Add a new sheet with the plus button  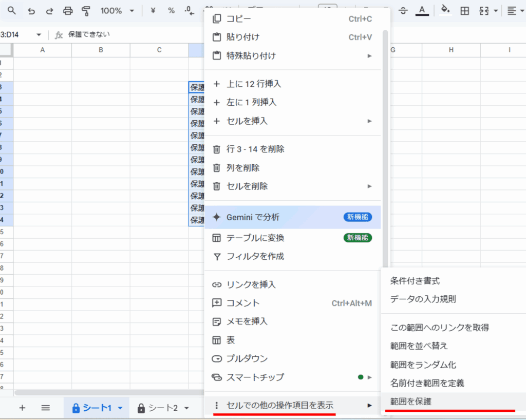tap(22, 407)
